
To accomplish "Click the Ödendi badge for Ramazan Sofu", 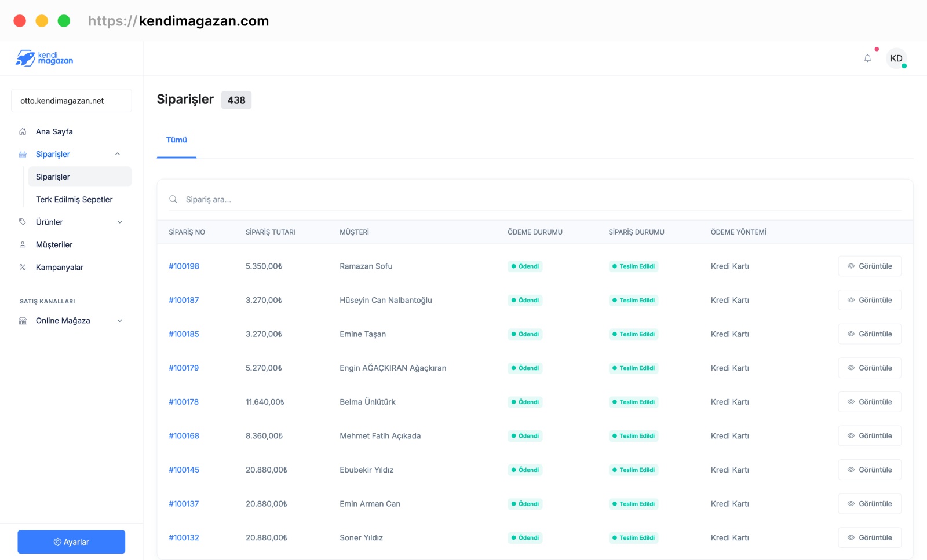I will (x=525, y=266).
